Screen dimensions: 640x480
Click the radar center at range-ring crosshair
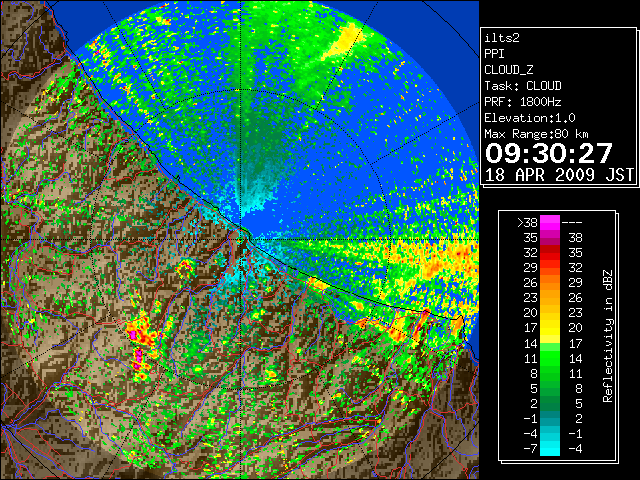(241, 239)
